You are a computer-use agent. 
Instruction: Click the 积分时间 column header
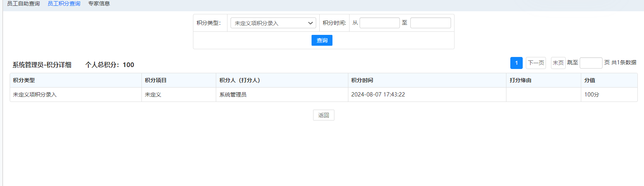[x=362, y=80]
